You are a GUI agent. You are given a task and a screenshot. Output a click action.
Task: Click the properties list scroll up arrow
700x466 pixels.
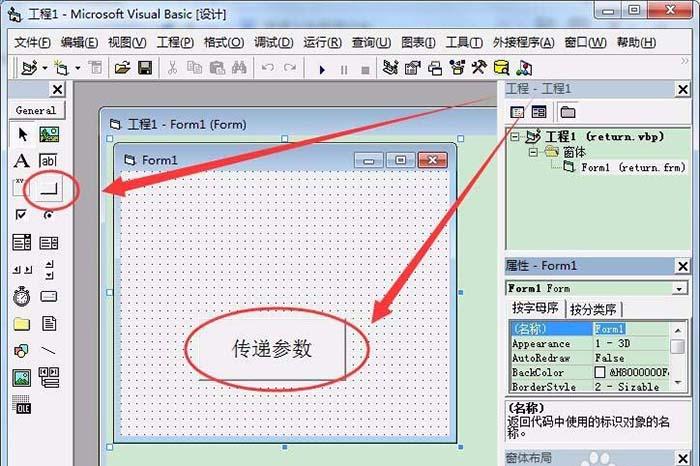point(678,330)
